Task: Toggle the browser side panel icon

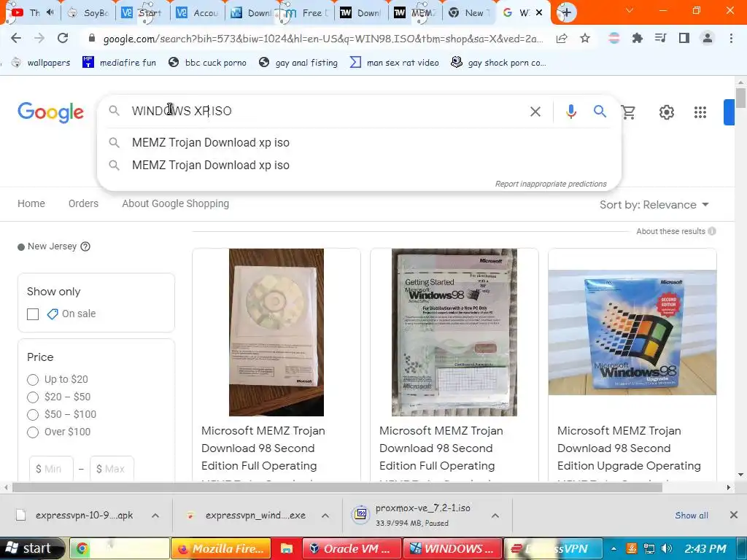Action: [684, 38]
